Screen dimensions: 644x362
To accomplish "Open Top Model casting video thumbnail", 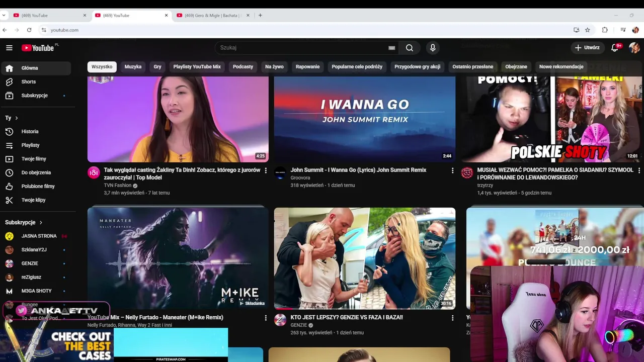I will click(178, 119).
